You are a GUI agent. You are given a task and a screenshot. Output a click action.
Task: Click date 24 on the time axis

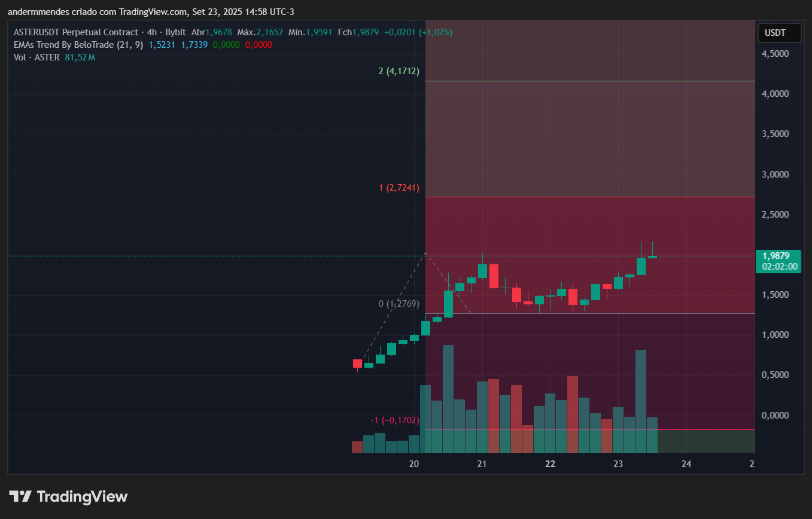point(686,464)
